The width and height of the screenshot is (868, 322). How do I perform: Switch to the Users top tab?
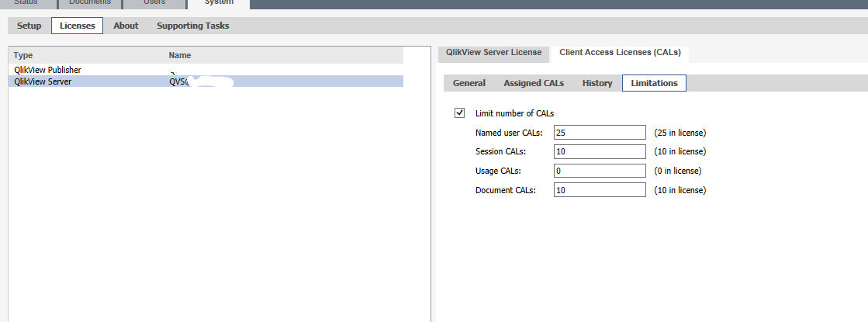pos(154,3)
